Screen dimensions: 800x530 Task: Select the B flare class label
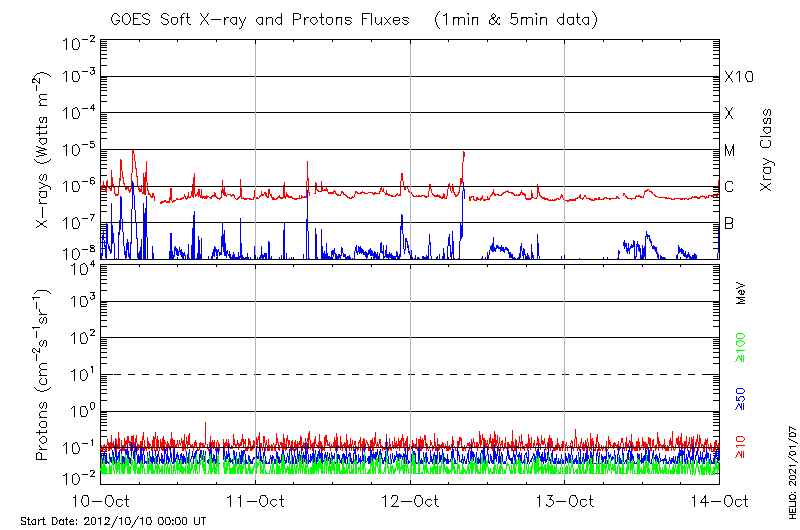coord(729,223)
